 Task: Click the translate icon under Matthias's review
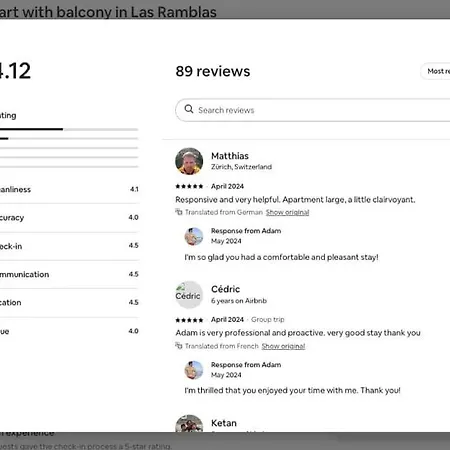click(x=179, y=212)
